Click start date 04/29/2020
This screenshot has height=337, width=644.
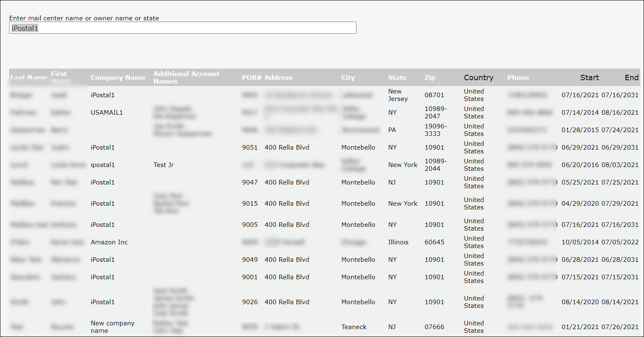coord(580,204)
